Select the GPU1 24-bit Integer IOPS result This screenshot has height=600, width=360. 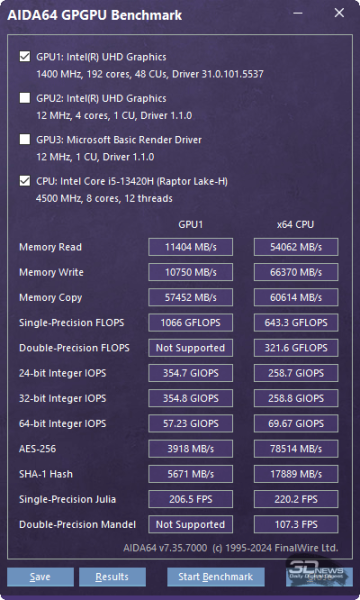click(191, 373)
